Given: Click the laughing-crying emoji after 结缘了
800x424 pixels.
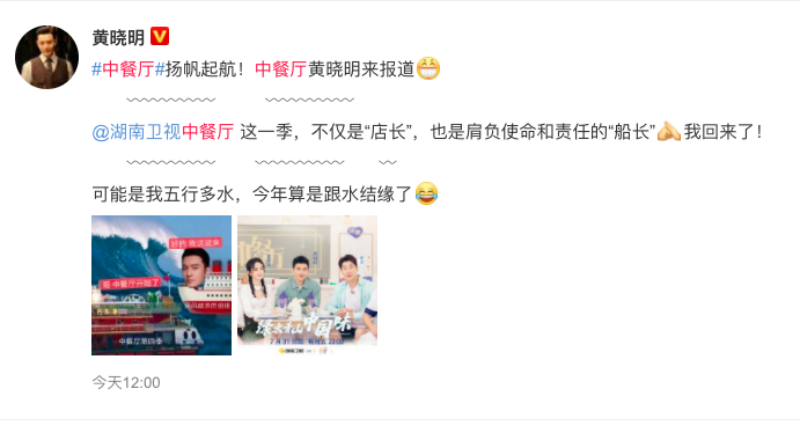Looking at the screenshot, I should [427, 193].
